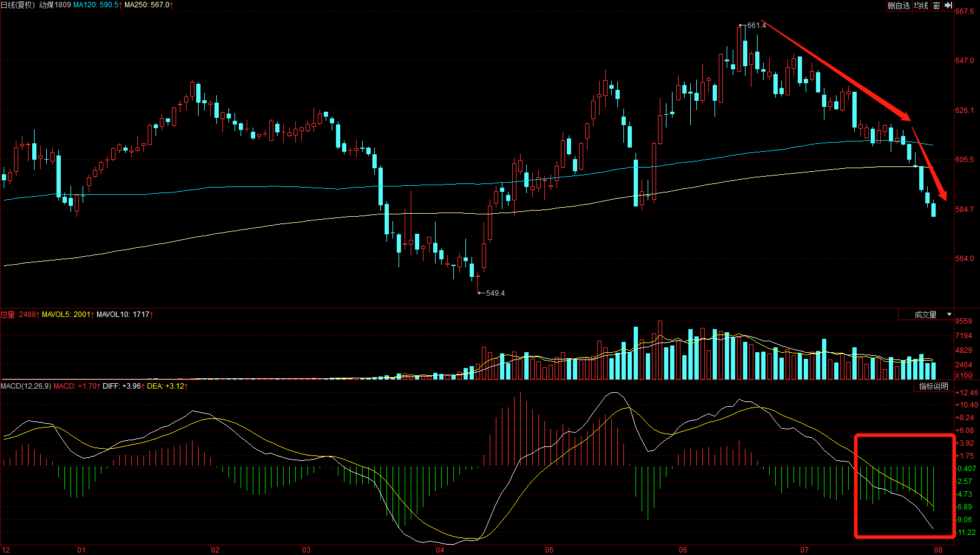Click the 661.4 high price marker
Screen dimensions: 980x555
click(x=756, y=26)
